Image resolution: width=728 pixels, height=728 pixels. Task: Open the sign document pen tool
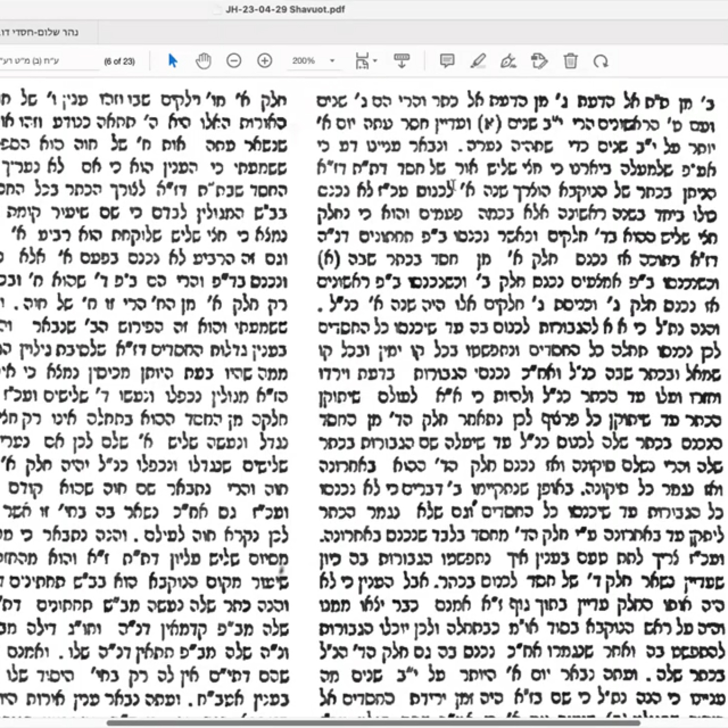pyautogui.click(x=508, y=61)
